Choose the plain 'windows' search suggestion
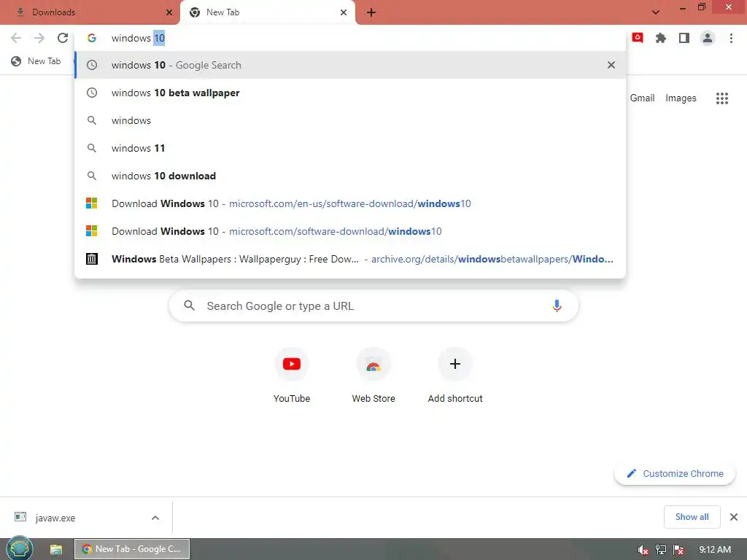 click(x=350, y=120)
